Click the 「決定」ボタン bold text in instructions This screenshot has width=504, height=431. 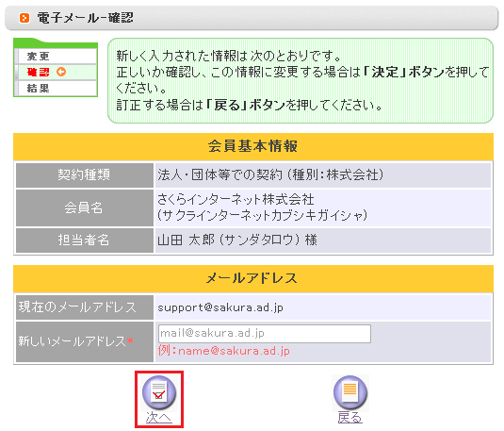point(404,72)
